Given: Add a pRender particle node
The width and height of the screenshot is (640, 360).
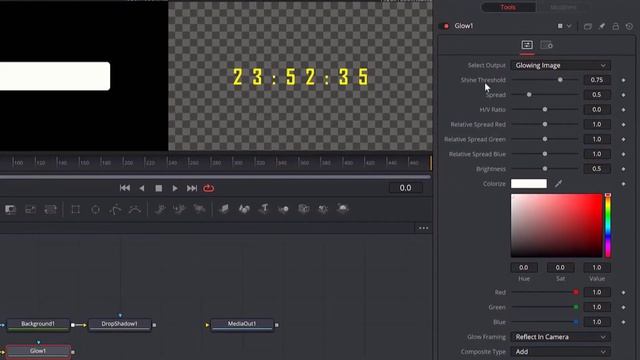Looking at the screenshot, I should (199, 209).
